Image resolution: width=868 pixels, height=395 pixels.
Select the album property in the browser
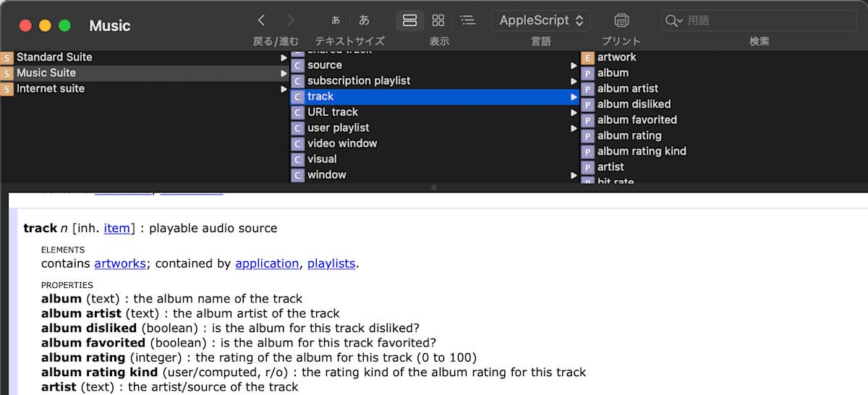tap(724, 73)
